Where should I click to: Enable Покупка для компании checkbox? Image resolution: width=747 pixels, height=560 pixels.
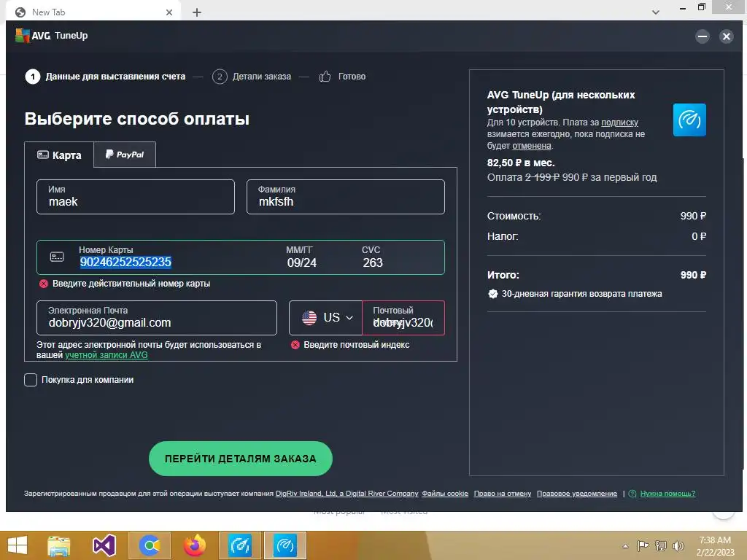tap(31, 379)
